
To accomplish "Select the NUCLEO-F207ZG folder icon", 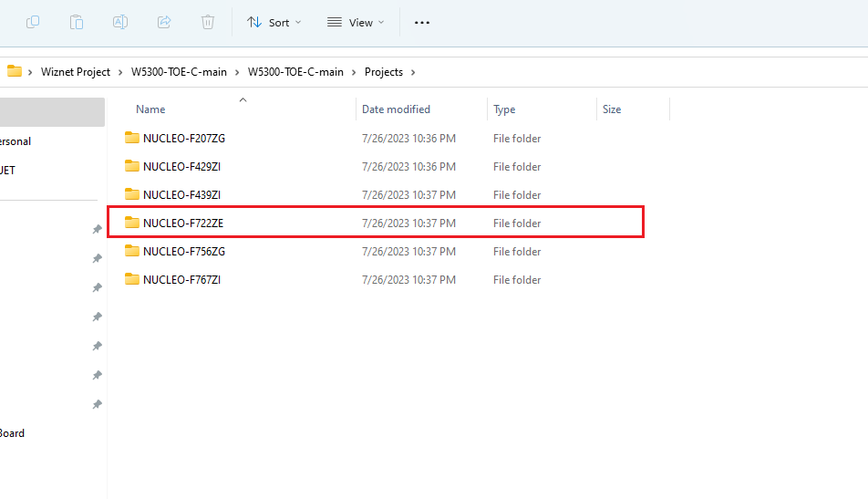I will (131, 138).
